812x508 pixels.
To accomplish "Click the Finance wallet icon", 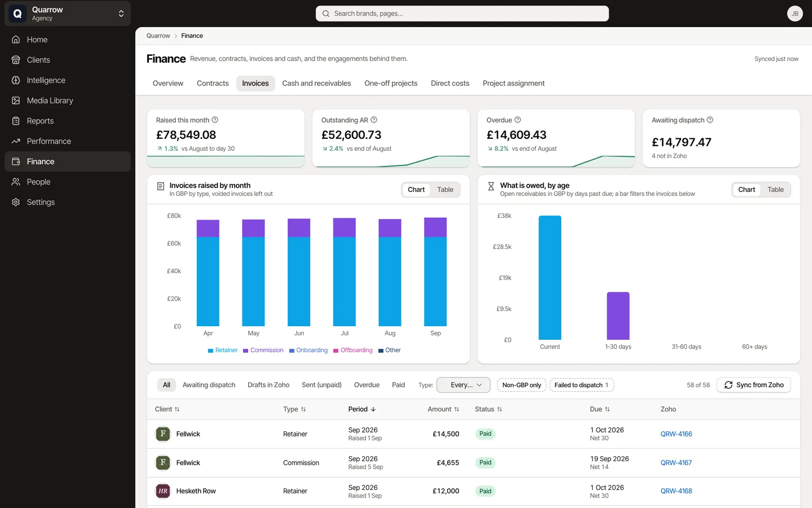I will click(16, 161).
